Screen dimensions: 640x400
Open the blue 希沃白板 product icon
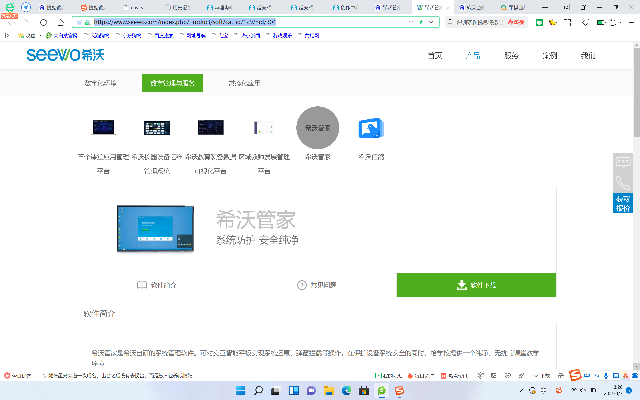[371, 129]
